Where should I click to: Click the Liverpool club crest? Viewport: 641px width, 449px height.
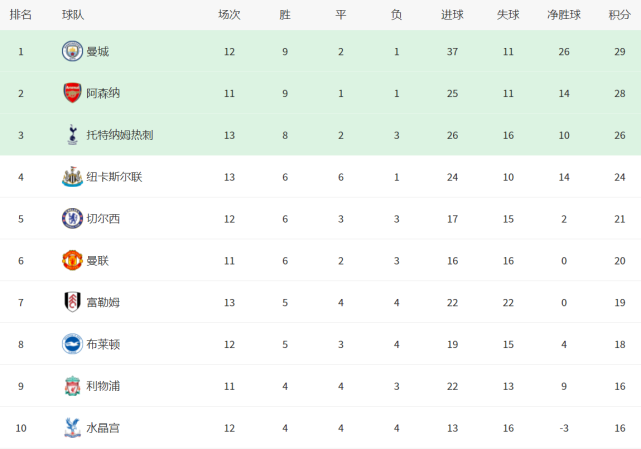tap(72, 386)
